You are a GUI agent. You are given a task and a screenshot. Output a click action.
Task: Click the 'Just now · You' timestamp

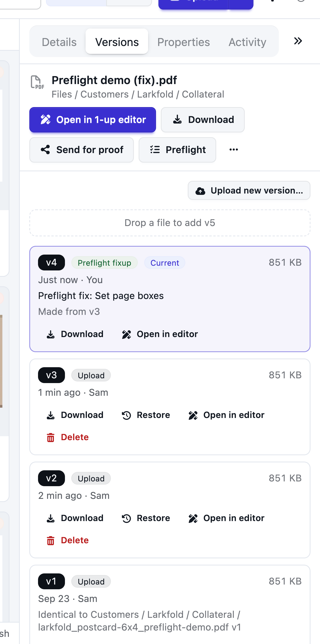pyautogui.click(x=70, y=280)
